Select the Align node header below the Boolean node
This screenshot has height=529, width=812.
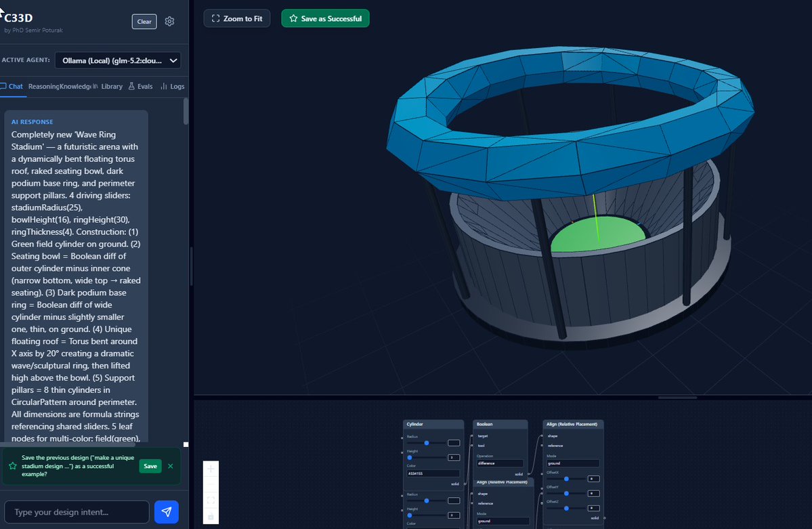(x=503, y=482)
